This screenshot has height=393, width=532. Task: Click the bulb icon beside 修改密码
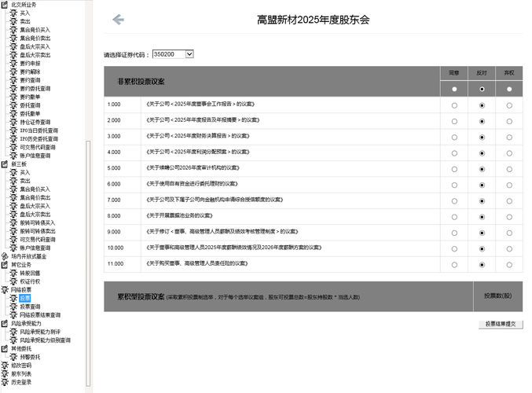click(5, 365)
